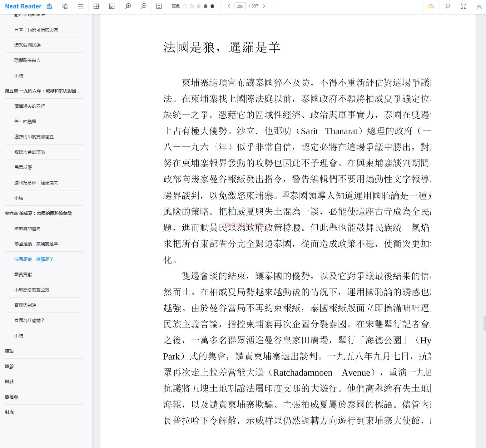
Task: Select highlighted section 法國是狼，暹羅是羊
Action: point(34,259)
